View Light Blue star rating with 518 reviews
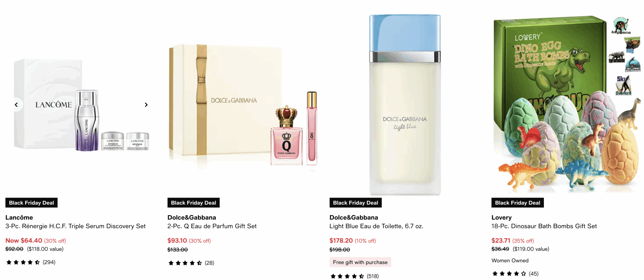 pos(354,276)
